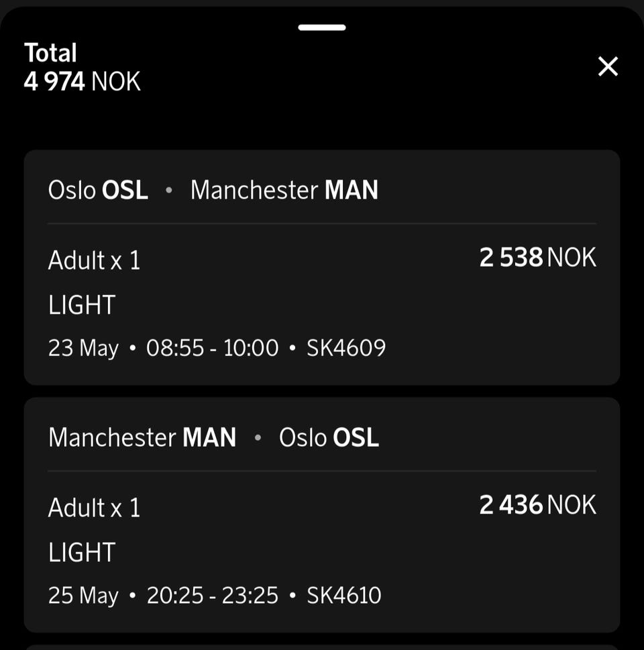Tap the 23 May departure date
The height and width of the screenshot is (650, 644).
pyautogui.click(x=83, y=348)
